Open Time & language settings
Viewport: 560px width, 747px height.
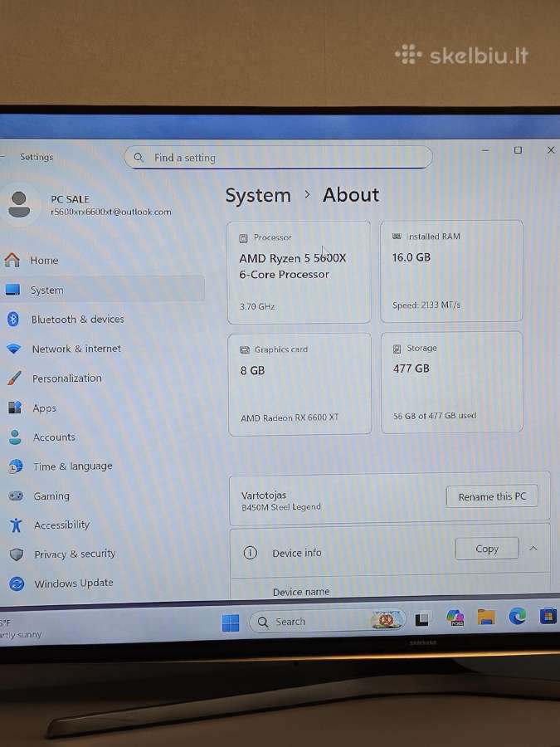click(102, 466)
